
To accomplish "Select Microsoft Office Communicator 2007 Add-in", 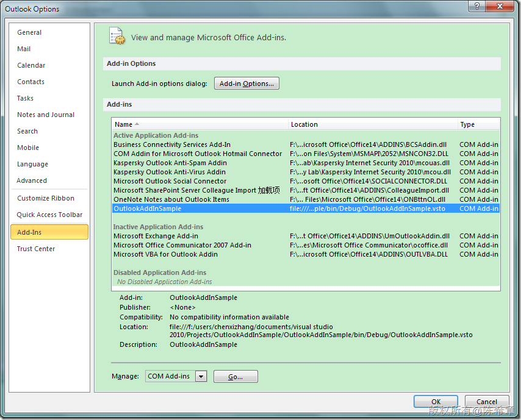I will click(x=306, y=245).
